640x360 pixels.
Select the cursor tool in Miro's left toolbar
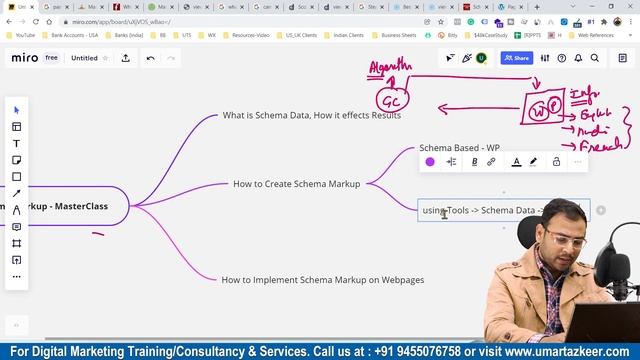click(16, 110)
